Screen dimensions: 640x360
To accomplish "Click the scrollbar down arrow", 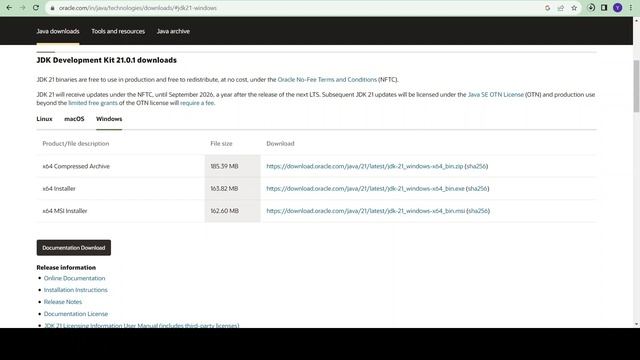I will (636, 324).
